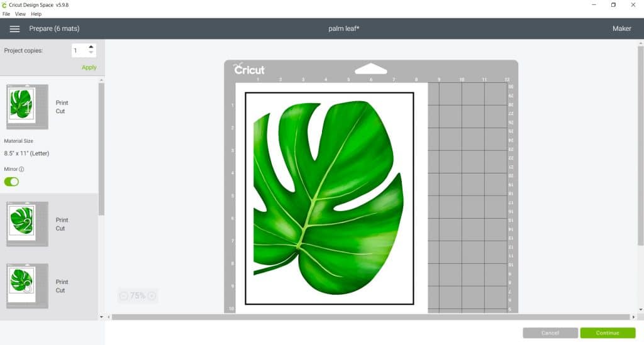Decrease project copies with down arrow
The image size is (644, 345).
91,53
